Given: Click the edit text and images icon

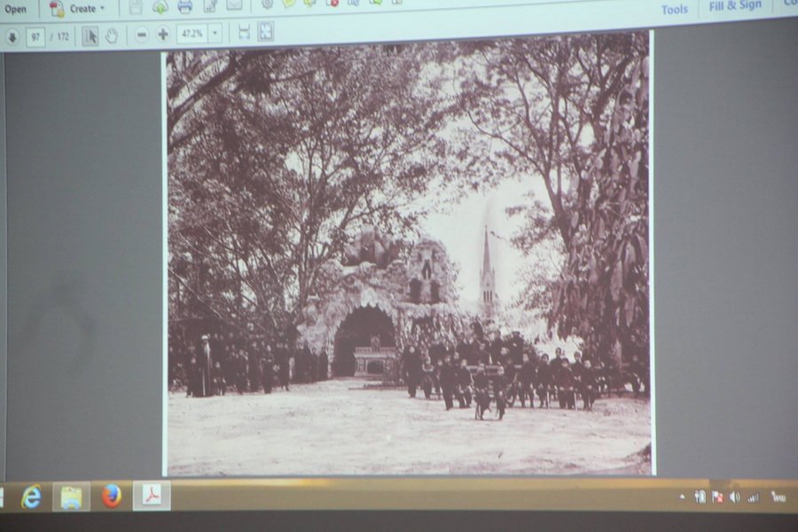Looking at the screenshot, I should tap(209, 5).
